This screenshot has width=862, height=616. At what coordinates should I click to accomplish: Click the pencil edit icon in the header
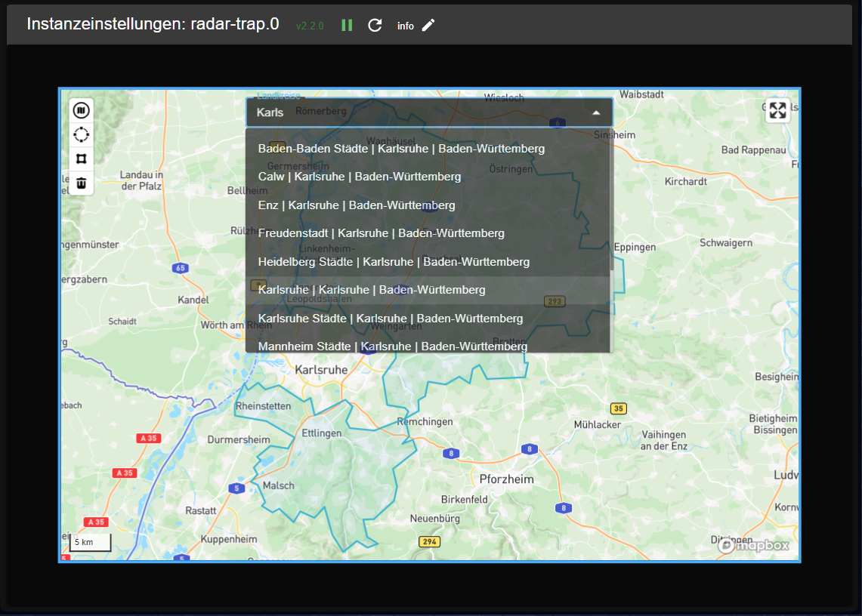(x=428, y=25)
